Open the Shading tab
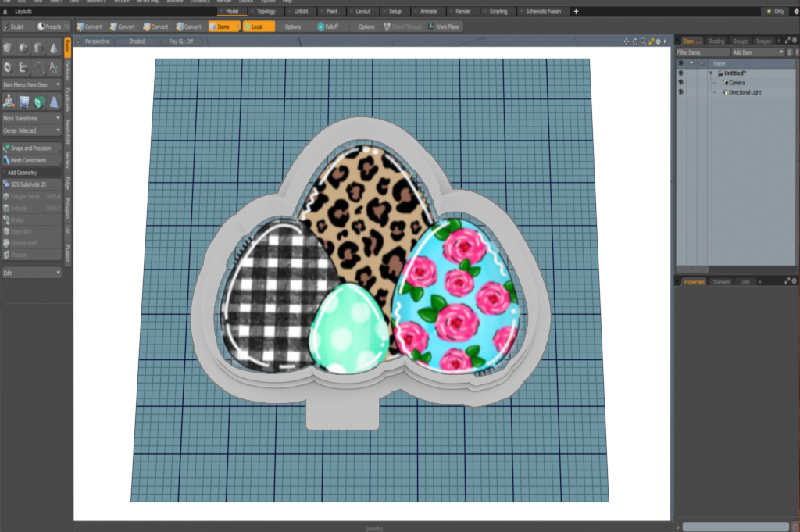The image size is (800, 532). [716, 41]
